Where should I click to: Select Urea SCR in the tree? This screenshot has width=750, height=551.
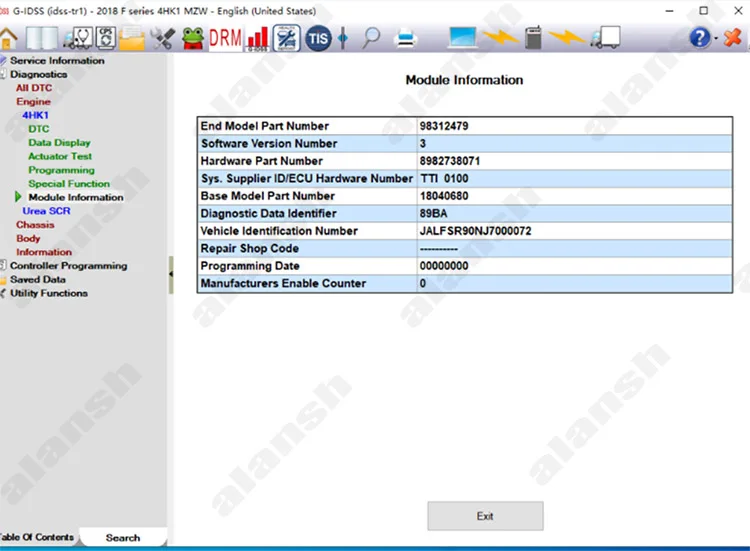pos(46,211)
